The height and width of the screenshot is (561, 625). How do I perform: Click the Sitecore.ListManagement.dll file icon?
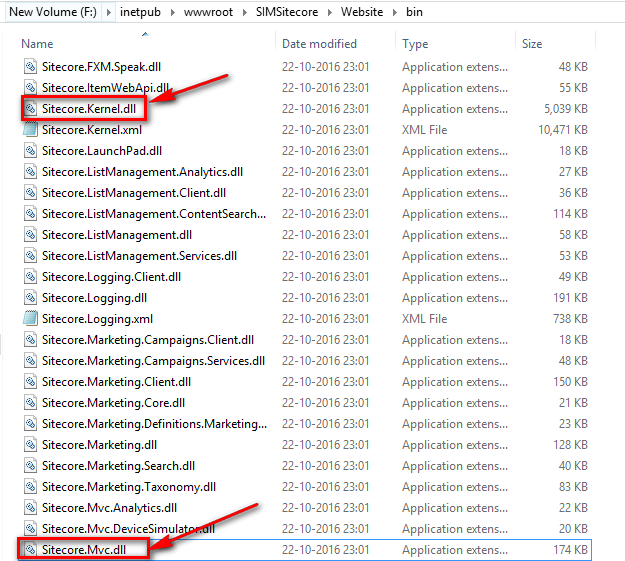tap(30, 234)
